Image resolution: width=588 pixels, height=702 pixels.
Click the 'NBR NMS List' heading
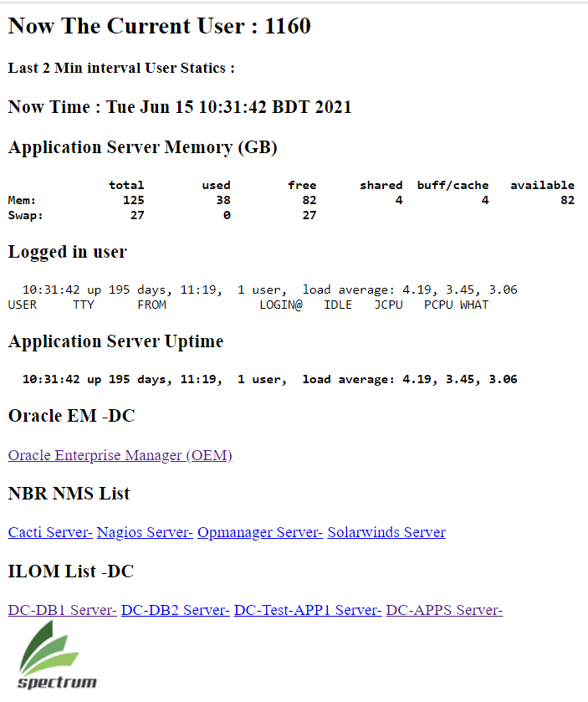69,494
